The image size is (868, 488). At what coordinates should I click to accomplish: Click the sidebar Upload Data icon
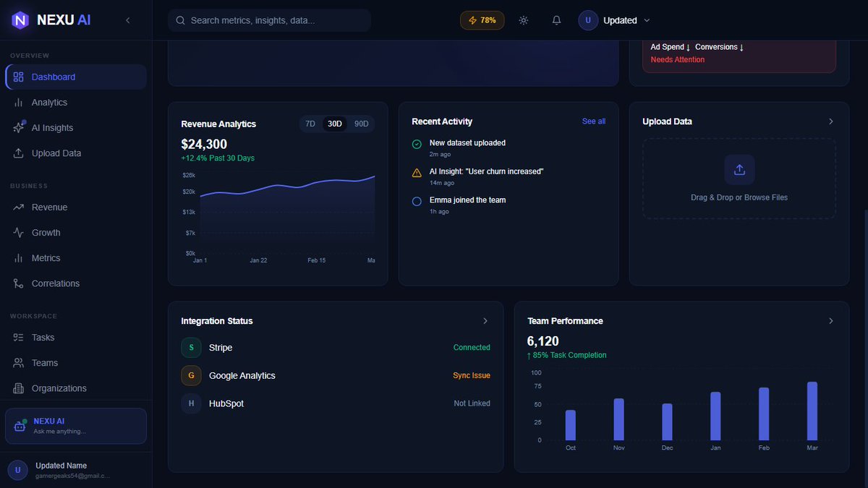point(18,153)
